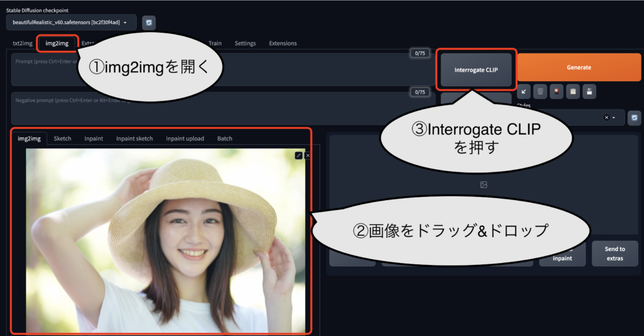Open the Settings tab
Viewport: 644px width, 336px height.
(x=245, y=43)
